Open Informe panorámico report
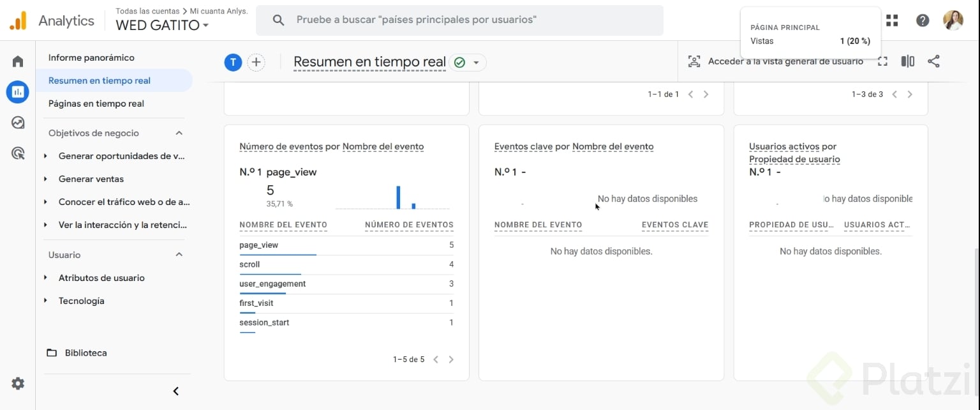980x410 pixels. coord(91,57)
